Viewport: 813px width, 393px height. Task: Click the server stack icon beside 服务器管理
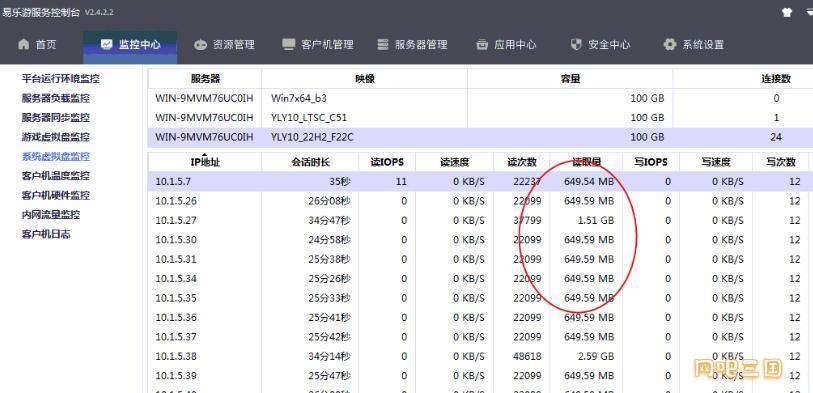coord(383,44)
